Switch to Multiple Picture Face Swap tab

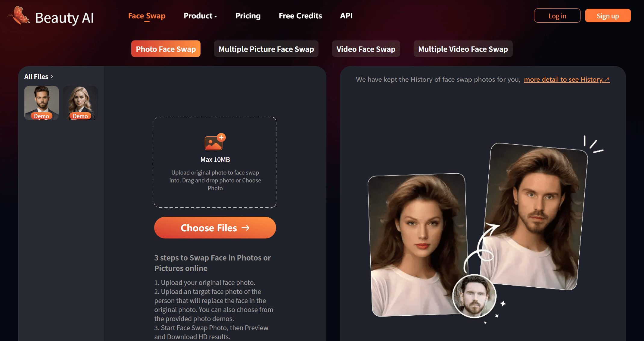pos(266,49)
